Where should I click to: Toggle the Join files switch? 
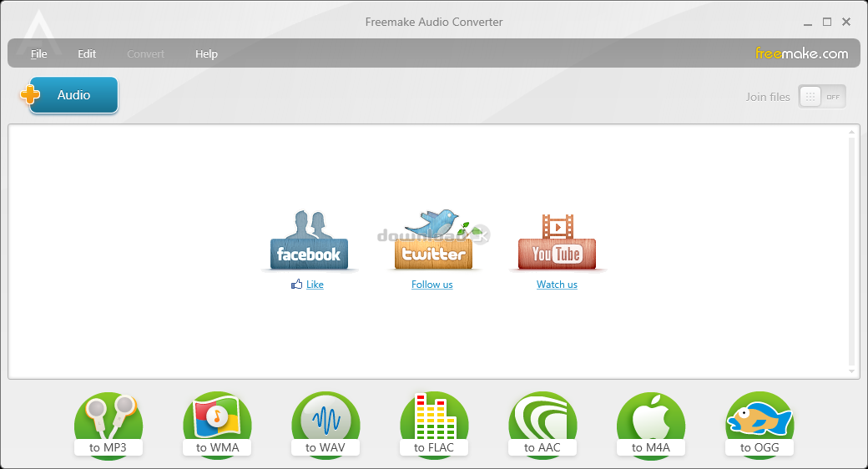[x=822, y=97]
